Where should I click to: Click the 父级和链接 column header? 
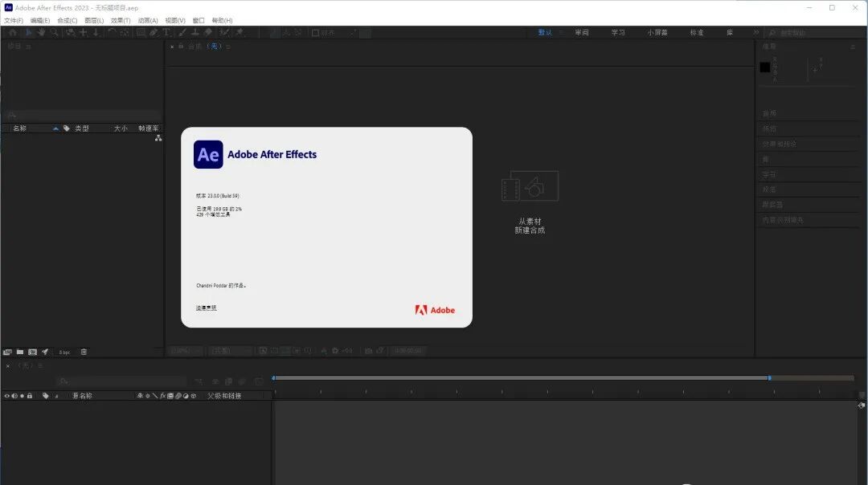[x=224, y=396]
